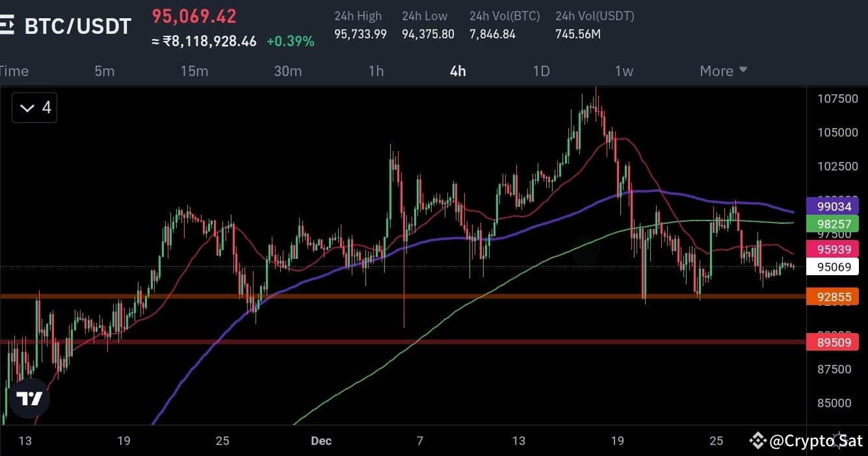Click the green +0.39% change percentage
Screen dimensions: 868x456
[291, 41]
